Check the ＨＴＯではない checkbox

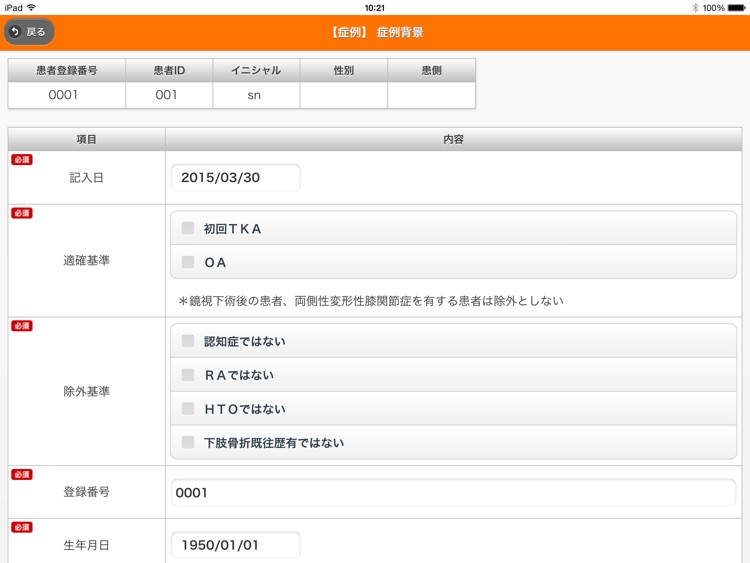click(188, 408)
